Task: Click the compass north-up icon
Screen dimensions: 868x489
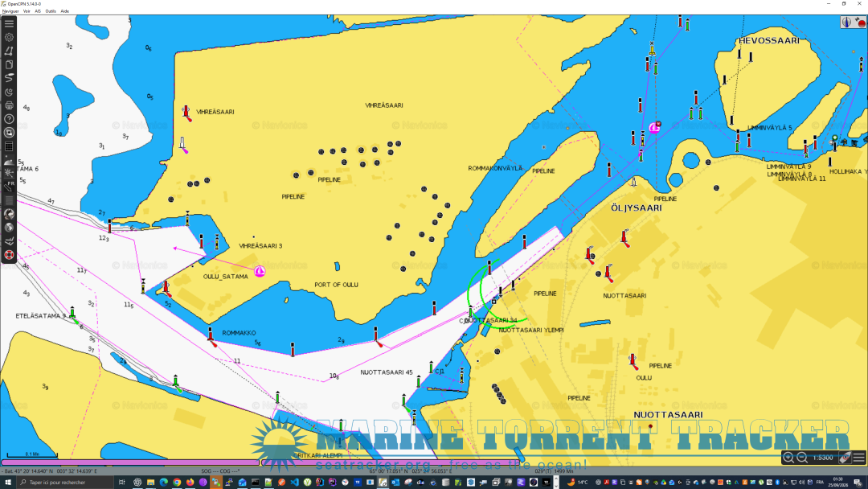Action: pyautogui.click(x=846, y=23)
